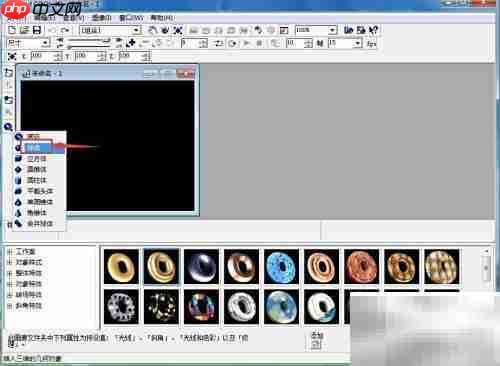Viewport: 500px width, 366px height.
Task: Open the 尺寸 property dropdown
Action: 45,43
